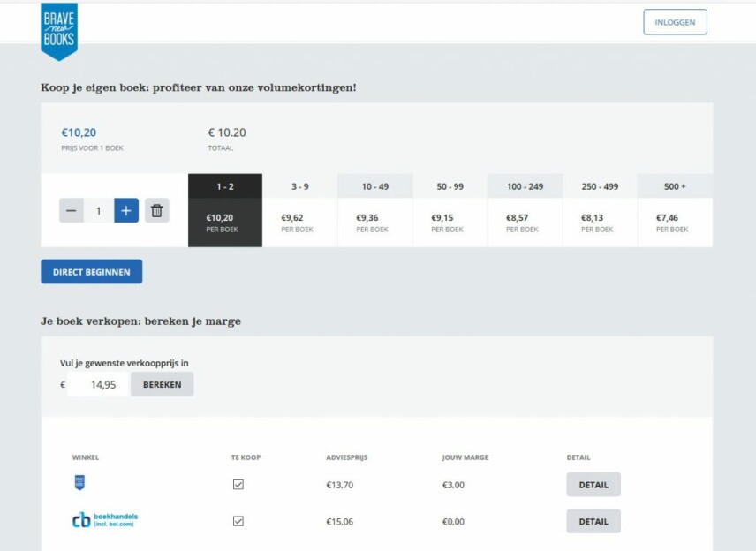
Task: Select the 500 + volume tier
Action: click(x=675, y=210)
